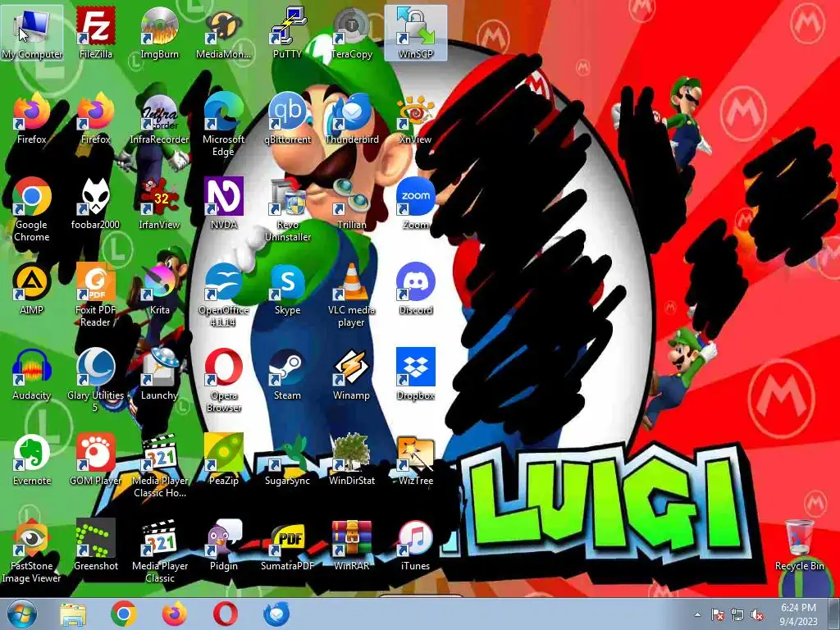Click the MediaMonkey desktop icon
840x630 pixels.
pos(223,33)
